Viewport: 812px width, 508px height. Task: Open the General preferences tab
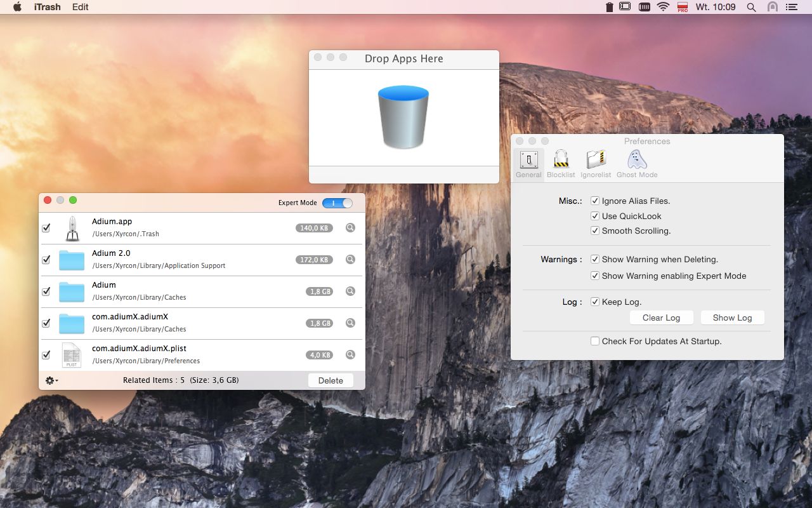[x=528, y=164]
